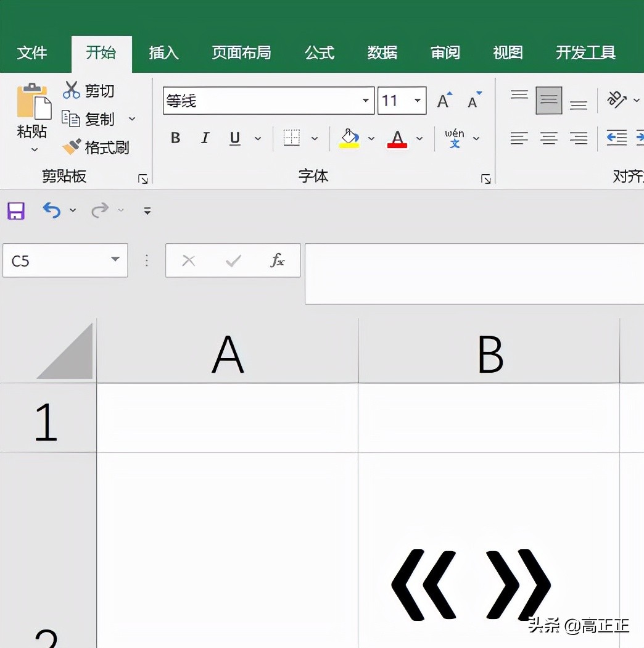Expand the Borders dropdown arrow
Viewport: 644px width, 648px height.
(x=315, y=138)
